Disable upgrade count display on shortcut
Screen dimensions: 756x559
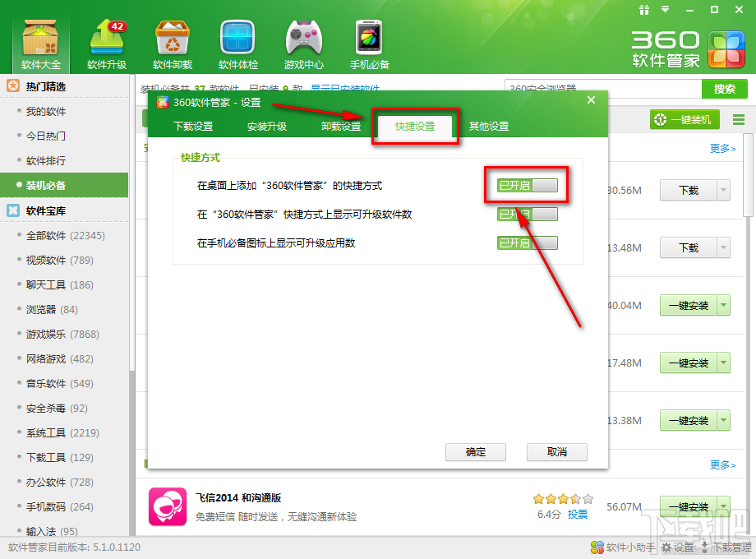tap(527, 215)
